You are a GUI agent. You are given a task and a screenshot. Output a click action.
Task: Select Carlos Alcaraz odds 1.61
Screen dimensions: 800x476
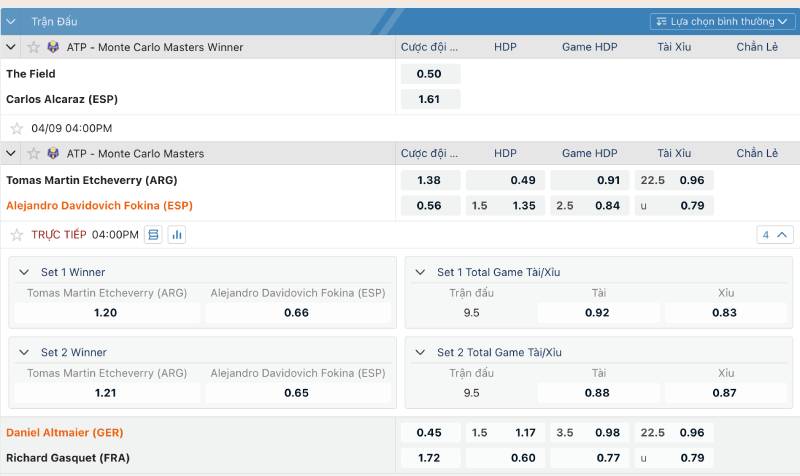tap(429, 99)
